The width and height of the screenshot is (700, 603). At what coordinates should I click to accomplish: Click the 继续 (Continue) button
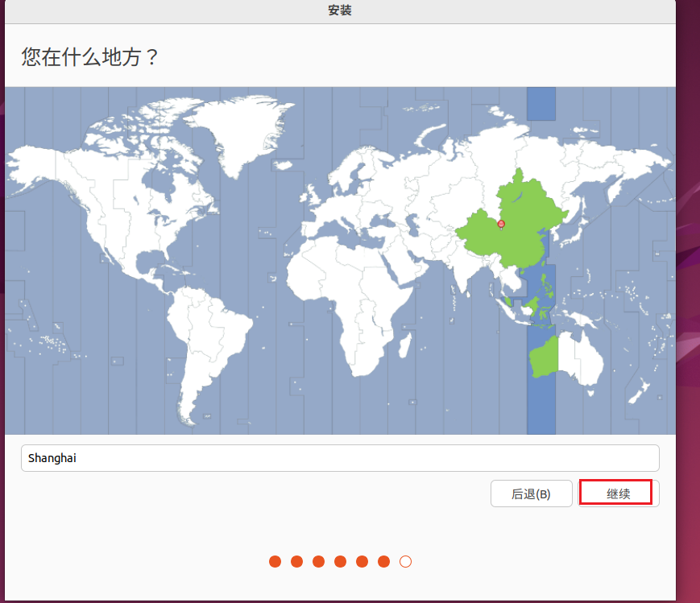(619, 494)
